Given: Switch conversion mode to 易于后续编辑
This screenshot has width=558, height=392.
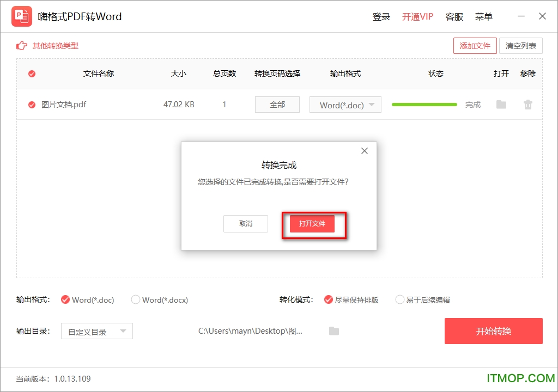Looking at the screenshot, I should point(399,299).
